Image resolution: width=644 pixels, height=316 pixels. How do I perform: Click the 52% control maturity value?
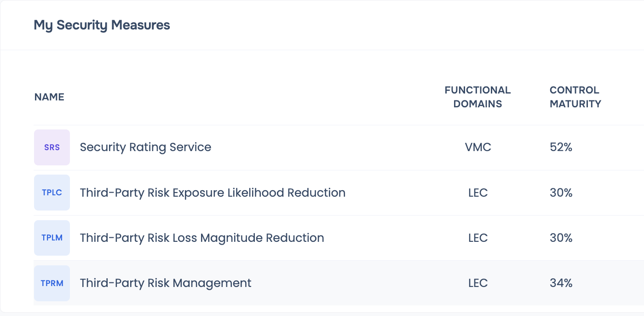coord(561,147)
